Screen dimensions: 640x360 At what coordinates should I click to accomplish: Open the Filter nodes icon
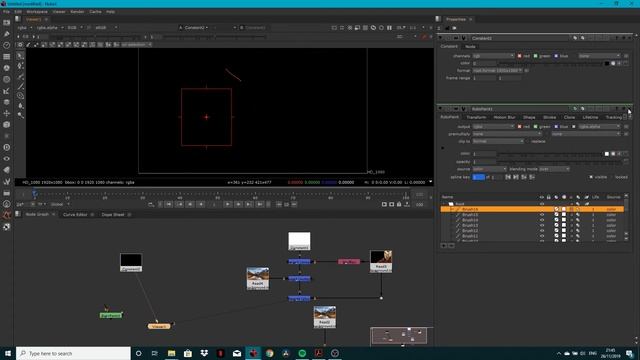(7, 80)
